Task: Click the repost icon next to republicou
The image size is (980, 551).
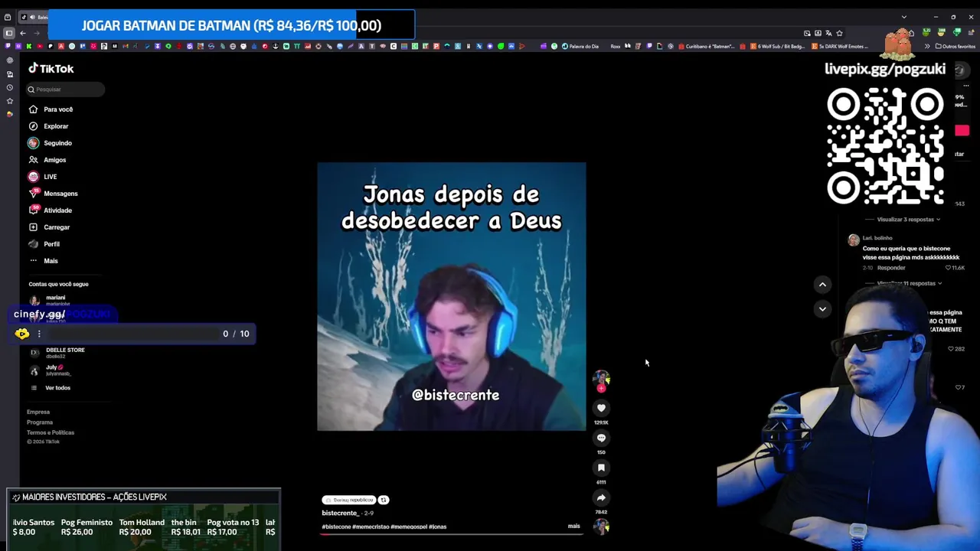Action: pos(384,500)
